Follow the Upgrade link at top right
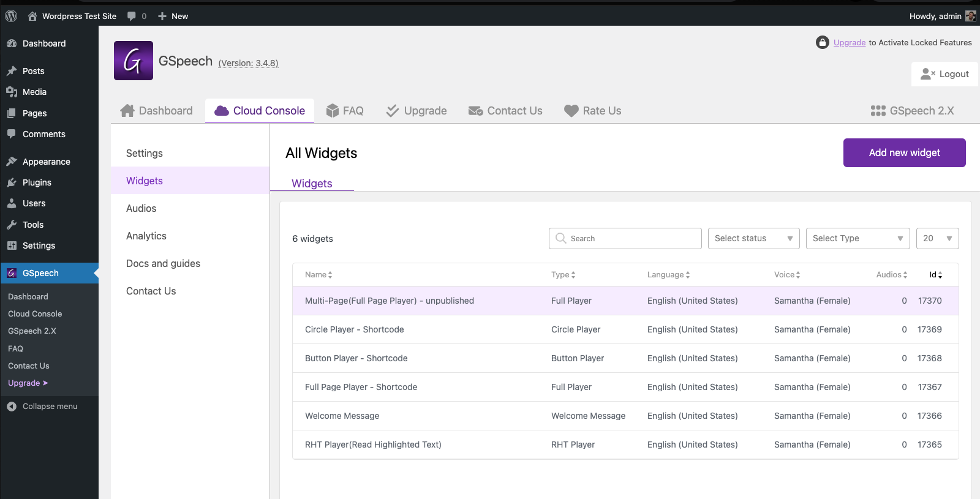 (x=850, y=42)
